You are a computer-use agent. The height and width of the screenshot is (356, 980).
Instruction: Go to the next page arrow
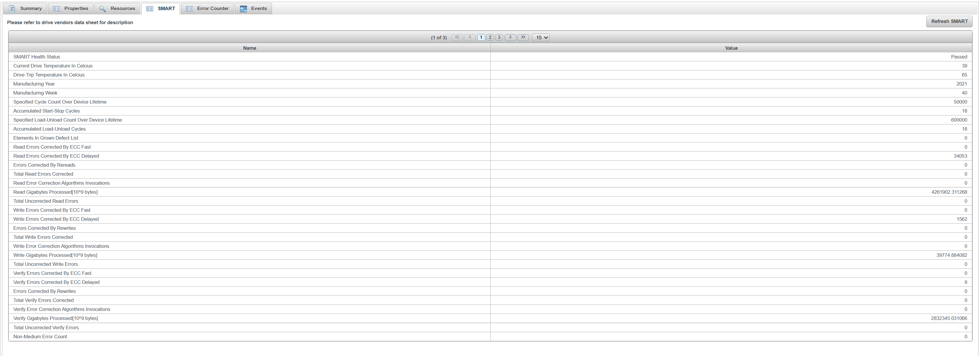[510, 37]
